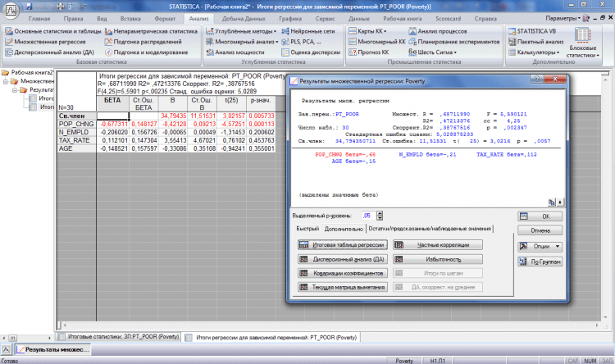Screen dimensions: 615x364
Task: Click OK button in regression dialog
Action: 540,216
